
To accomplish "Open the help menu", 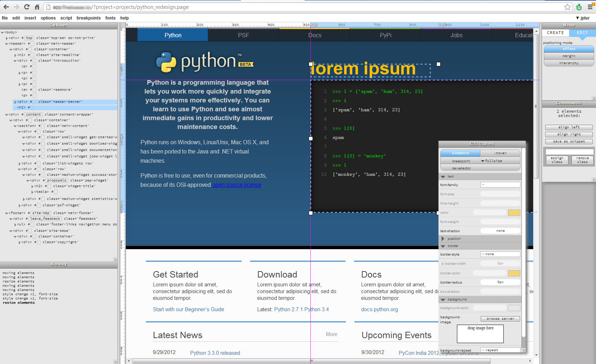I will 125,18.
